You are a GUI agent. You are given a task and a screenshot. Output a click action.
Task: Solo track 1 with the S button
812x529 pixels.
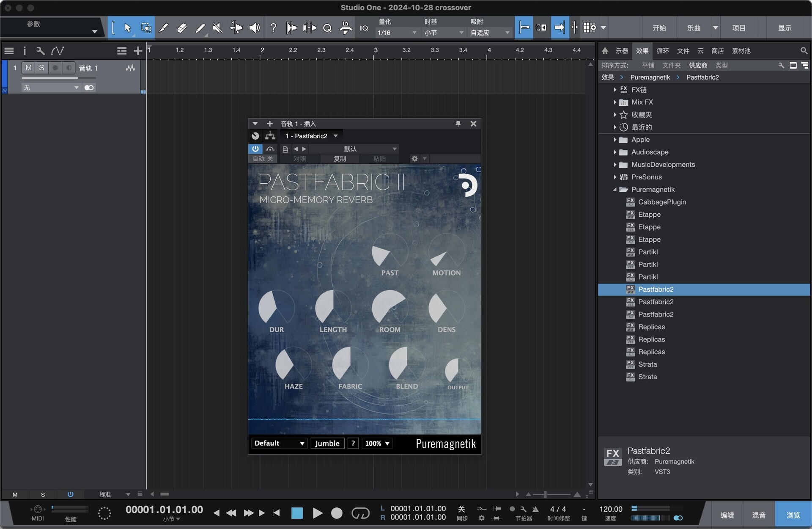pos(41,68)
